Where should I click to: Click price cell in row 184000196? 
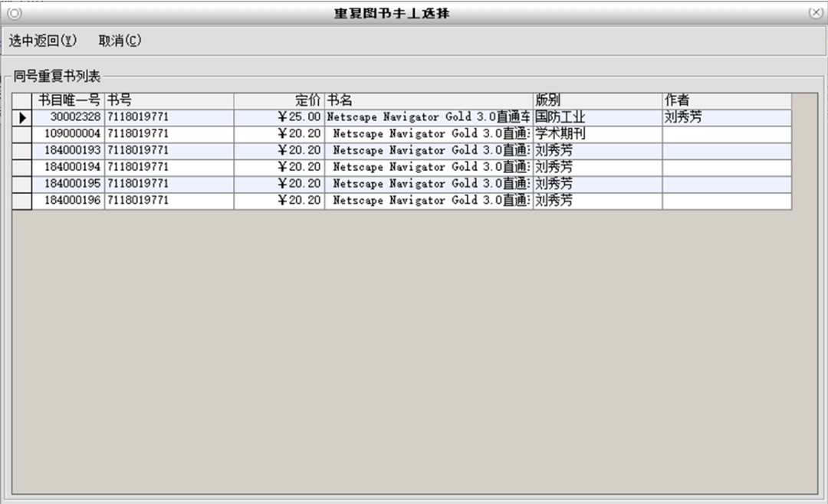click(x=279, y=201)
